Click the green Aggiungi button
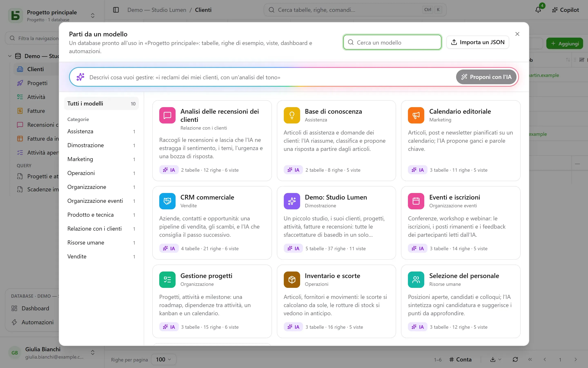This screenshot has width=588, height=368. (565, 44)
